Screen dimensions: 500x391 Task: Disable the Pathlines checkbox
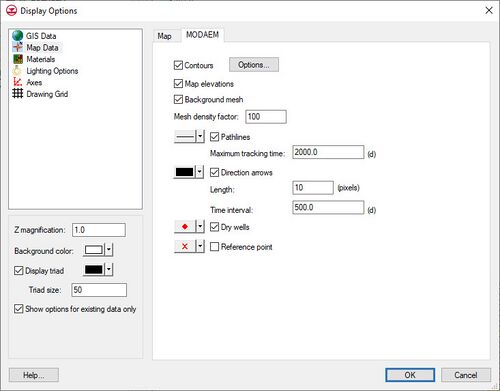[x=214, y=137]
